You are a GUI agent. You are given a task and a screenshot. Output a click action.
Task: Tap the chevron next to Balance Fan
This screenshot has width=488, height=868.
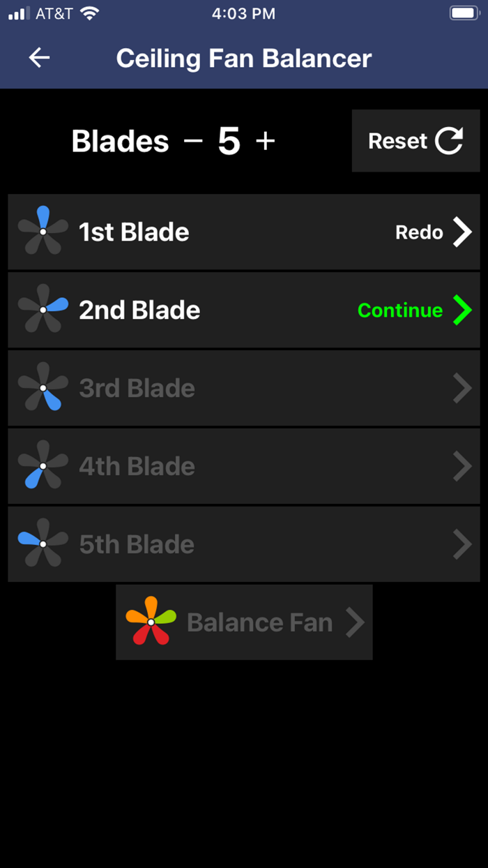pos(356,622)
